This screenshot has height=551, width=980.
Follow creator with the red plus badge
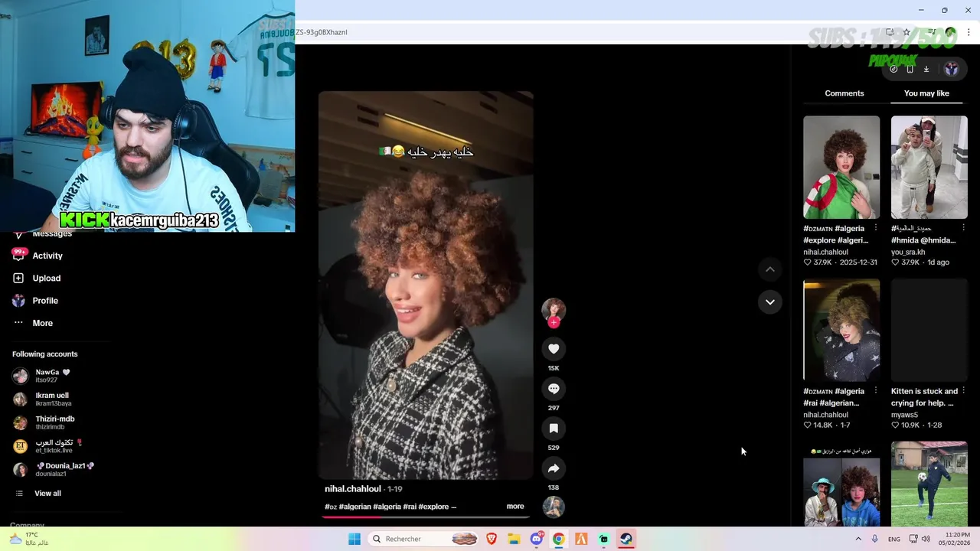click(554, 323)
